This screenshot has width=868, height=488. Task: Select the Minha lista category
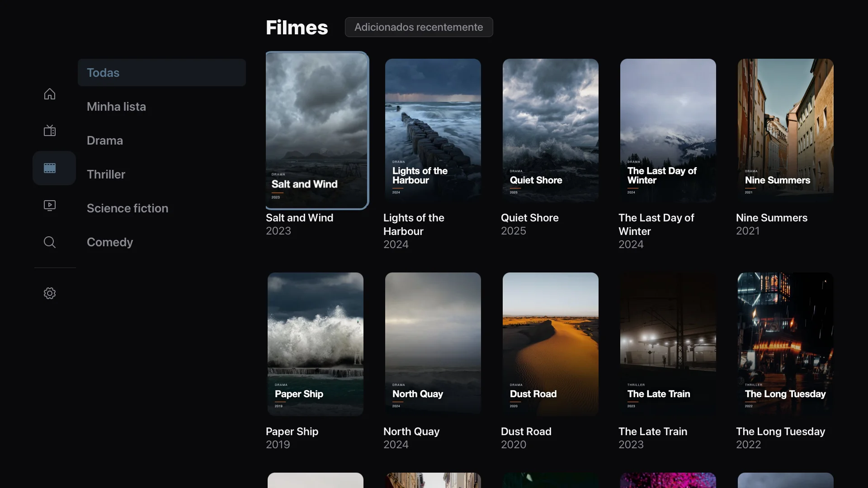pyautogui.click(x=162, y=107)
